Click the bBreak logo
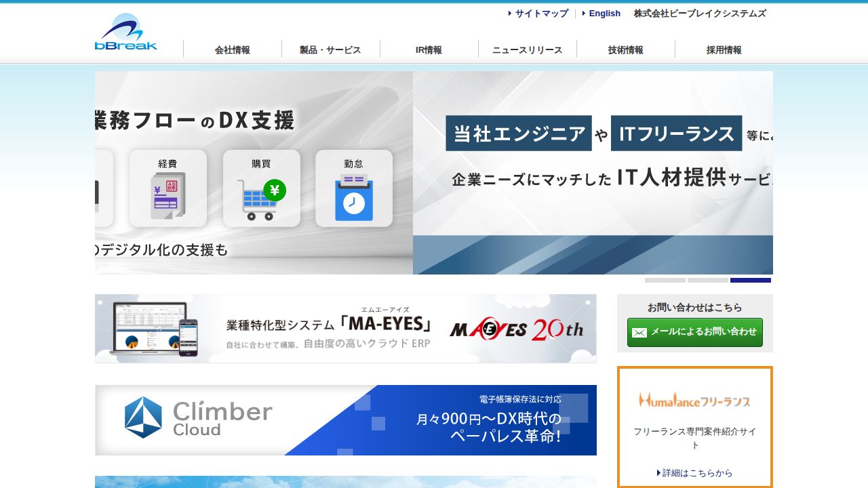Screen dimensions: 868x488 point(126,32)
